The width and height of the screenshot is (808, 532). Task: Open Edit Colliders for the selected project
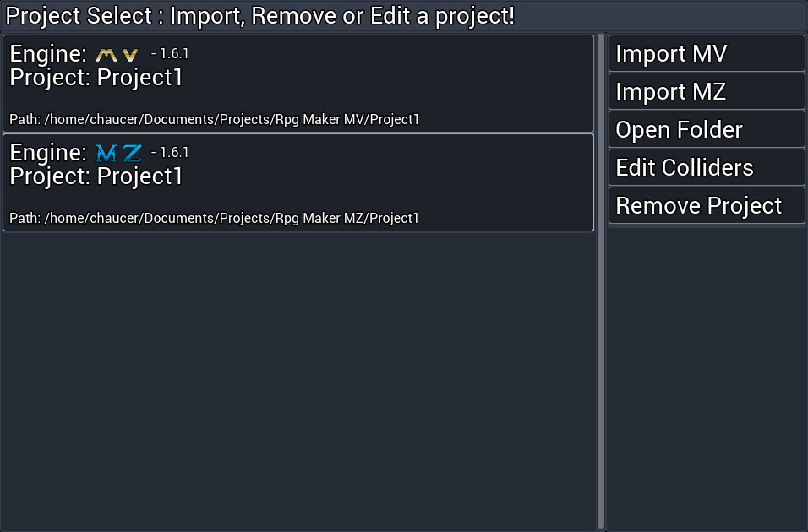point(706,167)
